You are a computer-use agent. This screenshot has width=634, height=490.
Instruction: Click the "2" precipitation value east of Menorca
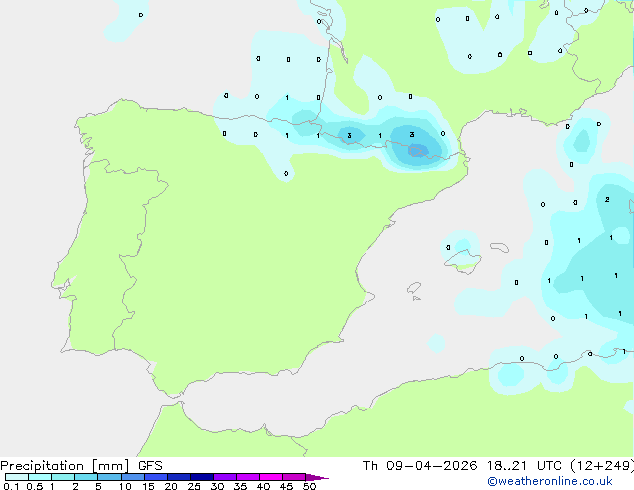tap(607, 199)
